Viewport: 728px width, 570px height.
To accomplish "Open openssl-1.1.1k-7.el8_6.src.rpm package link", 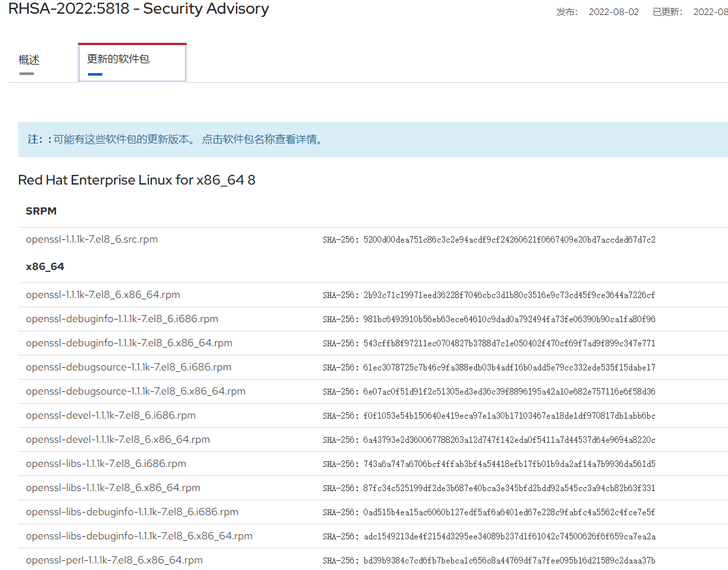I will 92,239.
